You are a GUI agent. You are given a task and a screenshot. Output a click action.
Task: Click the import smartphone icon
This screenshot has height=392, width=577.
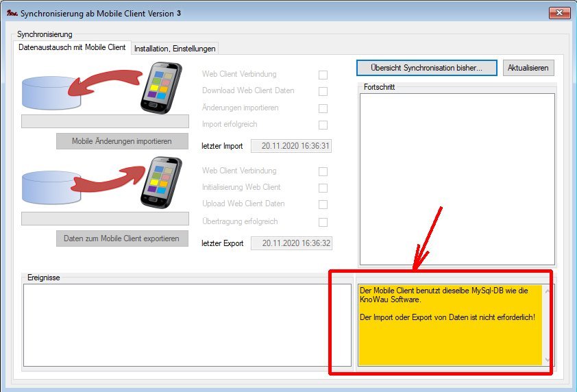tap(161, 88)
